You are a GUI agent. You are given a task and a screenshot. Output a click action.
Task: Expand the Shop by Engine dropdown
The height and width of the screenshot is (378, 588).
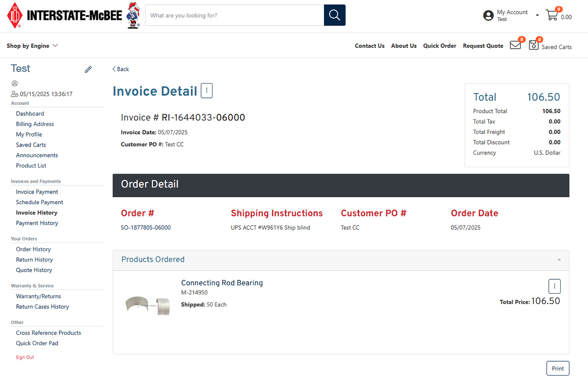[x=32, y=45]
